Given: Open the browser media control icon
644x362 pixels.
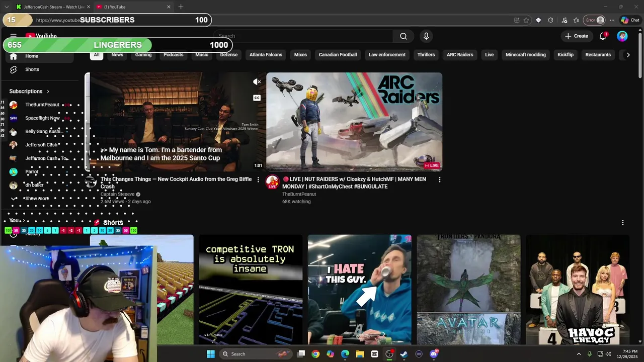Looking at the screenshot, I should click(564, 20).
